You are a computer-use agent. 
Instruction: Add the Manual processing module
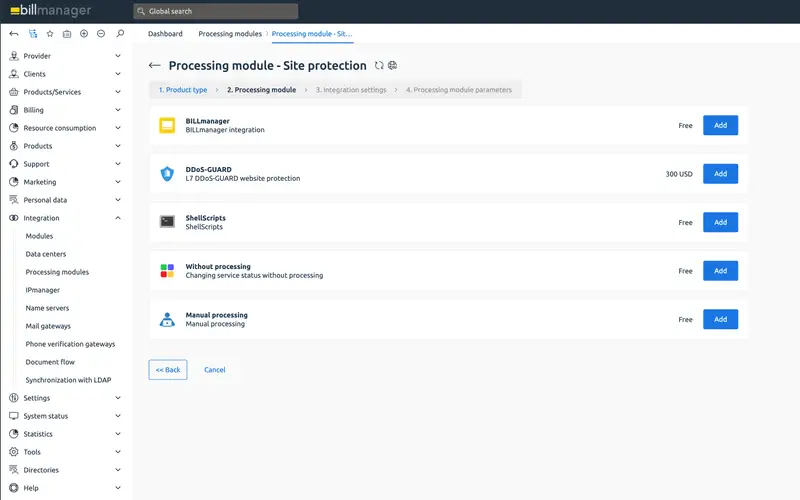point(720,319)
